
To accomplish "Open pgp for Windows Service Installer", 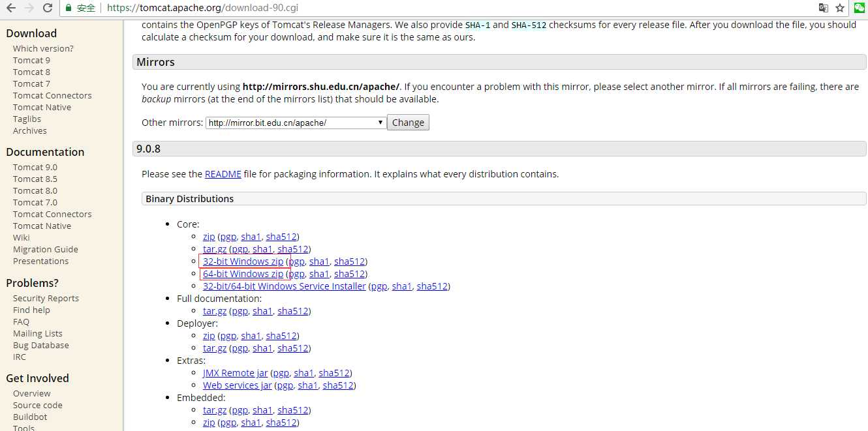I will point(379,286).
